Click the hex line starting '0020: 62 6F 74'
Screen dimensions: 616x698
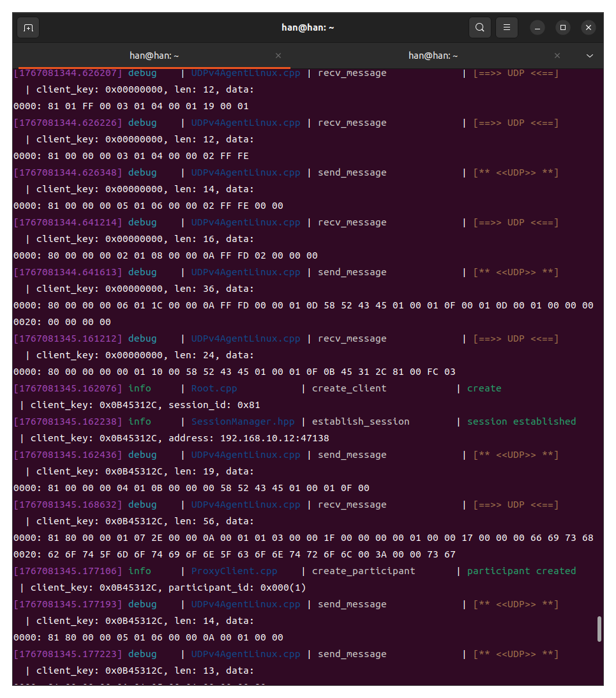pos(234,555)
